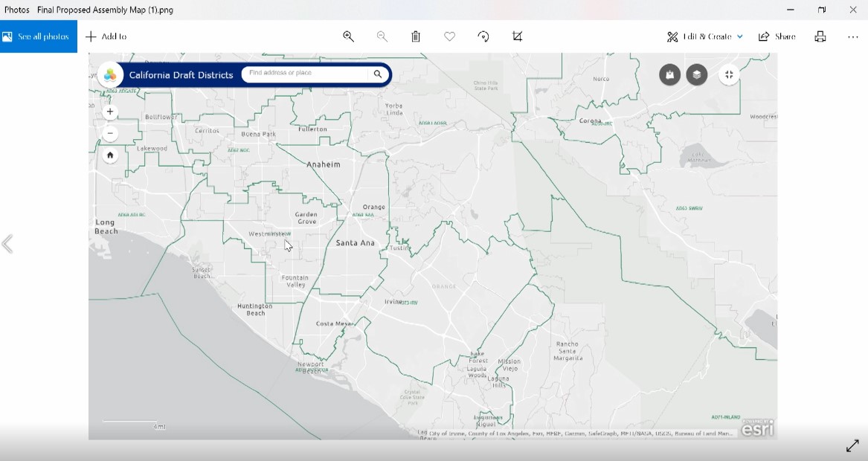Go to previous photo with left arrow
868x461 pixels.
8,244
